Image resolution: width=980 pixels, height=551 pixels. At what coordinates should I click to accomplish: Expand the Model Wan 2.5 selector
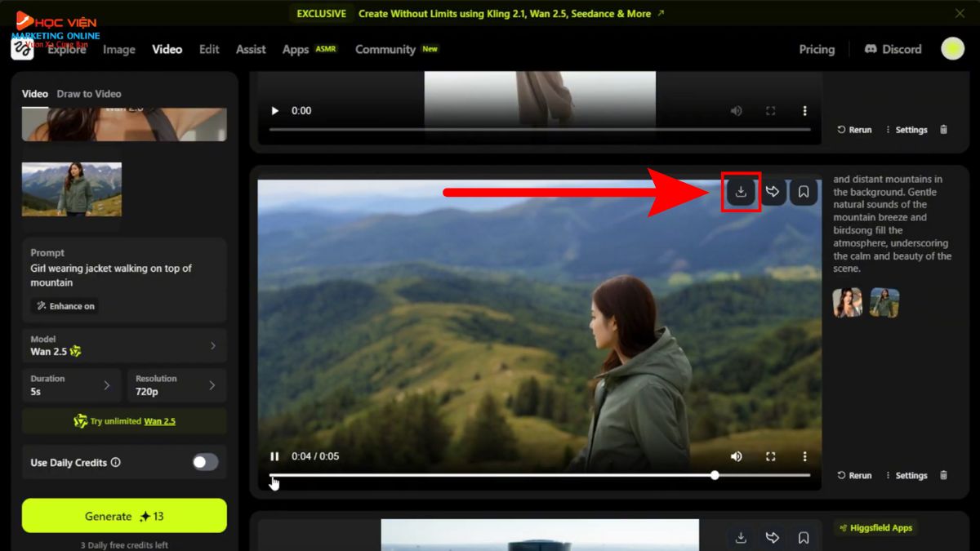[x=124, y=345]
